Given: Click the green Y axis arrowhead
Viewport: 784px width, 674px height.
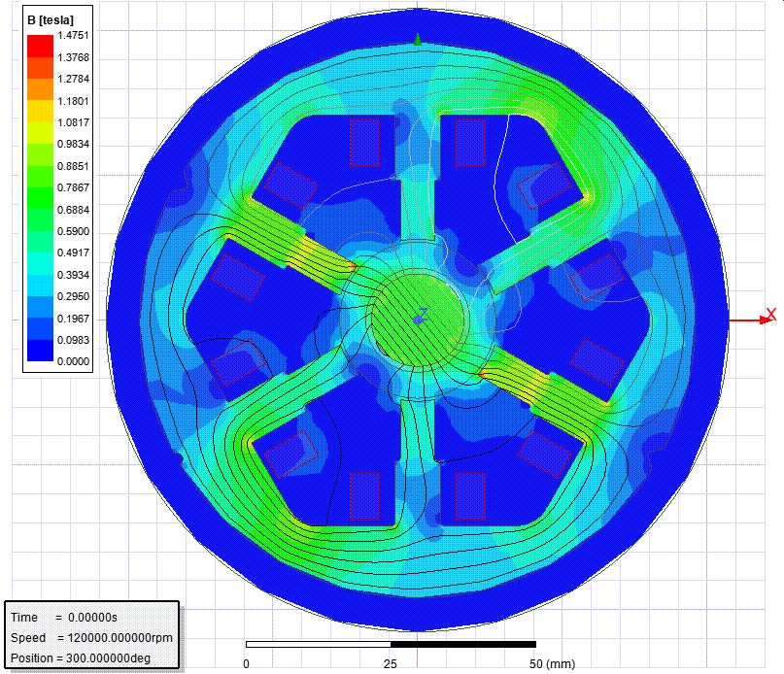Looking at the screenshot, I should point(418,40).
